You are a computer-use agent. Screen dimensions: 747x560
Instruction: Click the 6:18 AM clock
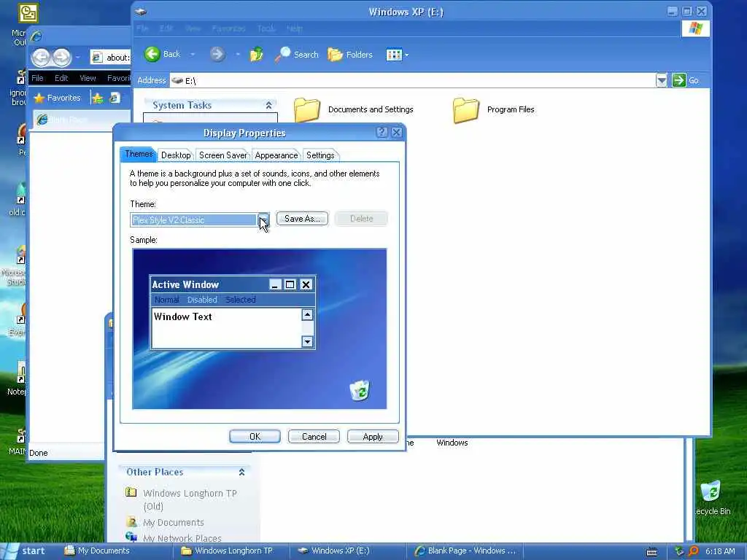pos(720,551)
